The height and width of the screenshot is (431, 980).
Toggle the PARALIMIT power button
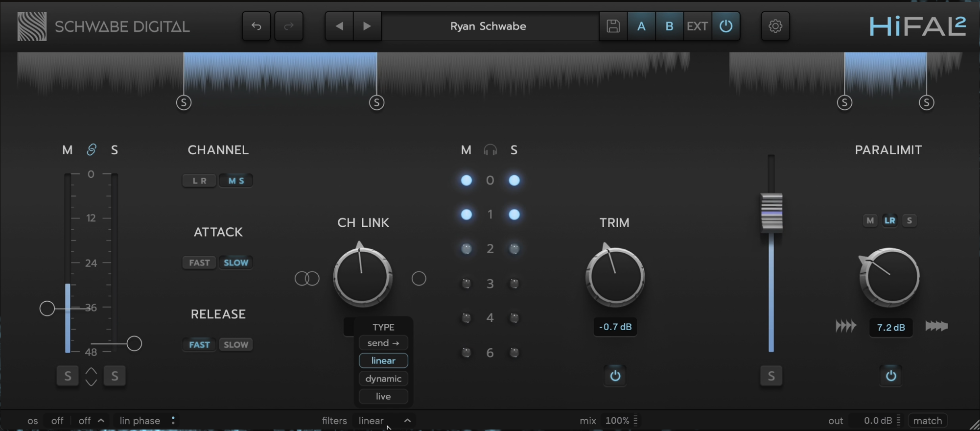tap(891, 376)
